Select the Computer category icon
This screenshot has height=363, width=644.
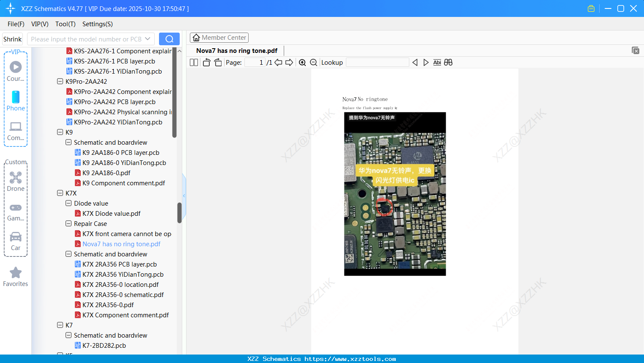(x=16, y=131)
